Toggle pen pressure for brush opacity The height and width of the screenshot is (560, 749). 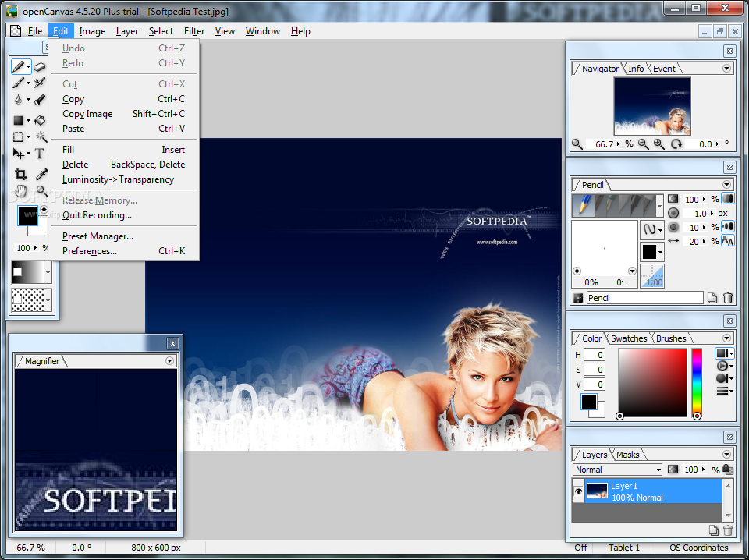[x=727, y=199]
